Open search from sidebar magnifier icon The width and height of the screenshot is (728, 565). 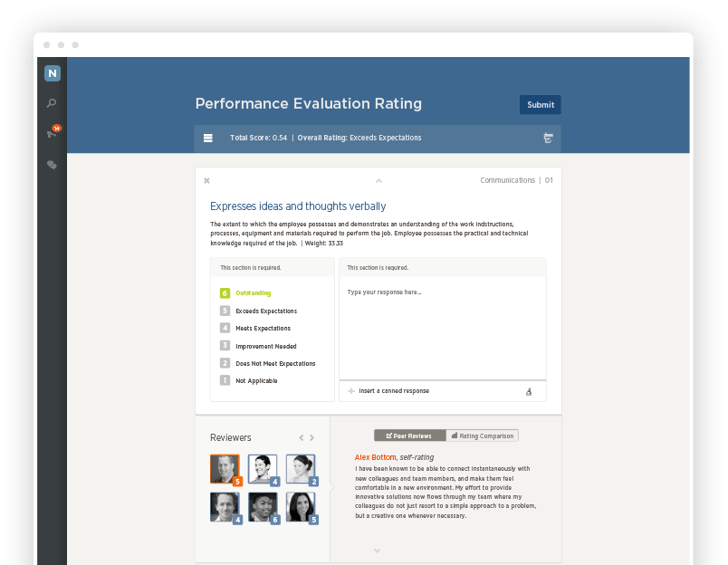(52, 103)
